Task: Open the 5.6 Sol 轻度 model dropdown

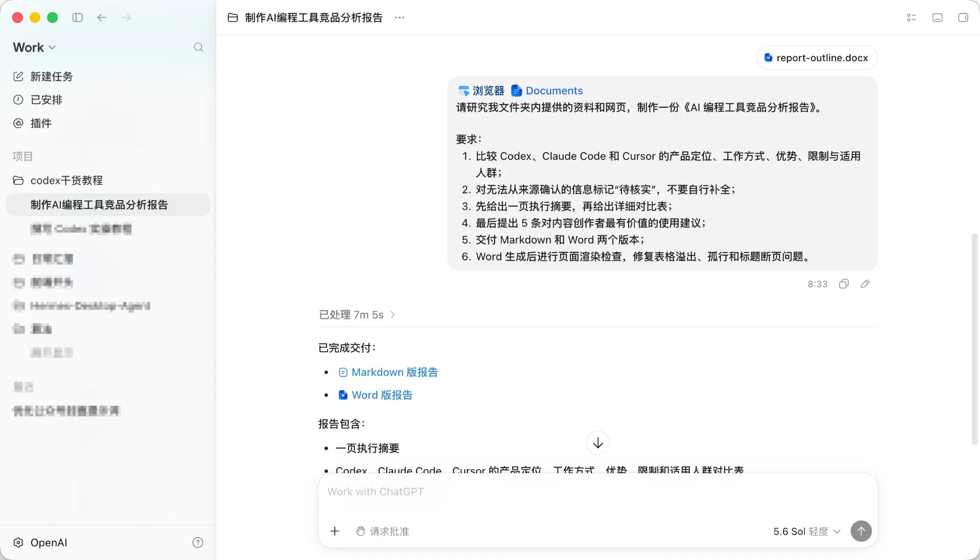Action: click(806, 531)
